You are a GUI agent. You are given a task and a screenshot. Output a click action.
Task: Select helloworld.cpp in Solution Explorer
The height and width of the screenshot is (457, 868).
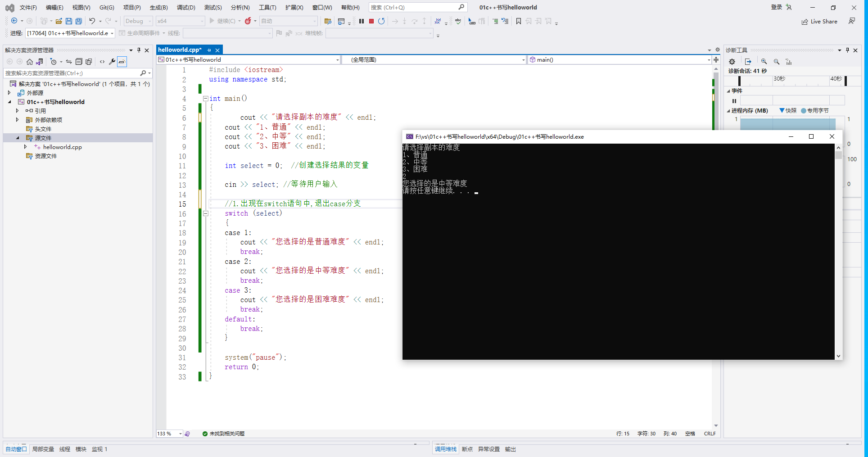coord(62,147)
